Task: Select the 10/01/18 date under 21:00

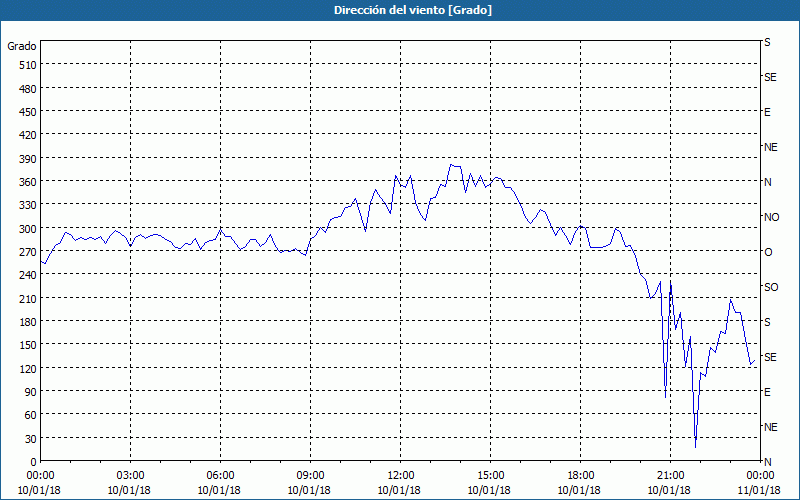Action: [x=669, y=490]
